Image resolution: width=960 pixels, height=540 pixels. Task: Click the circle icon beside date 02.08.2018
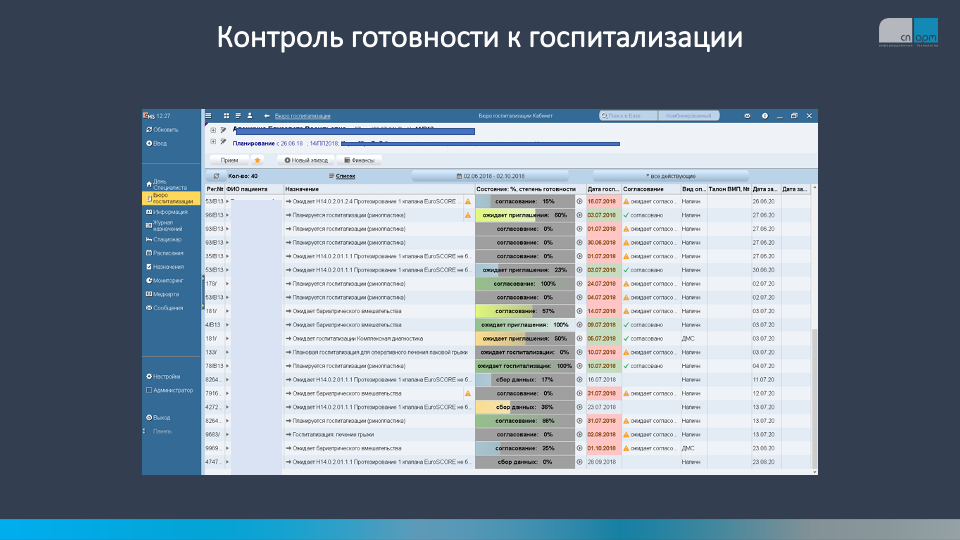tap(579, 434)
